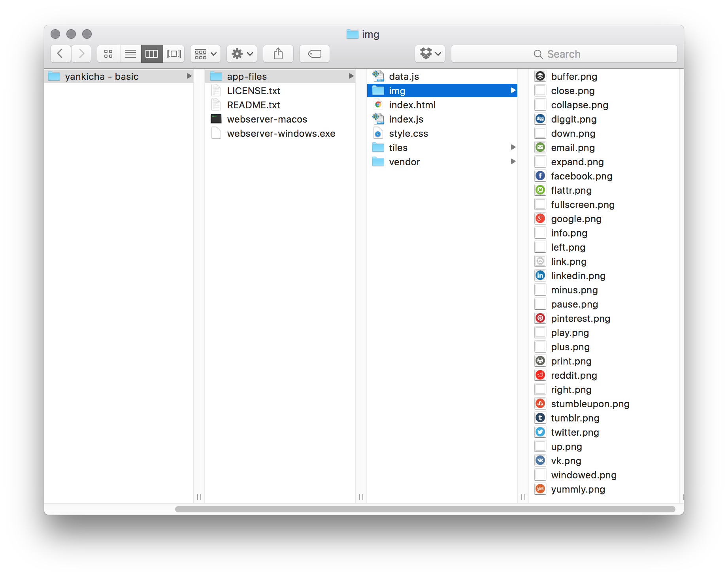Go forward with the Forward arrow button

pyautogui.click(x=81, y=54)
